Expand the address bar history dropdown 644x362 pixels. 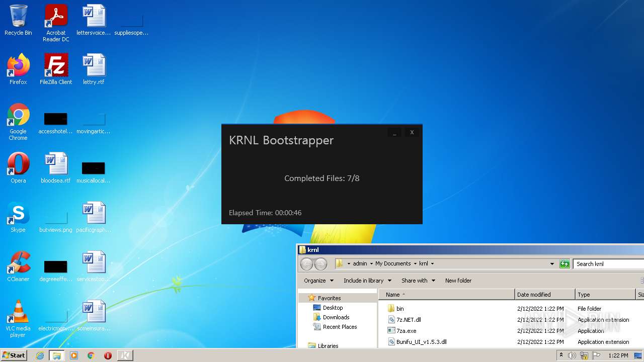click(552, 263)
